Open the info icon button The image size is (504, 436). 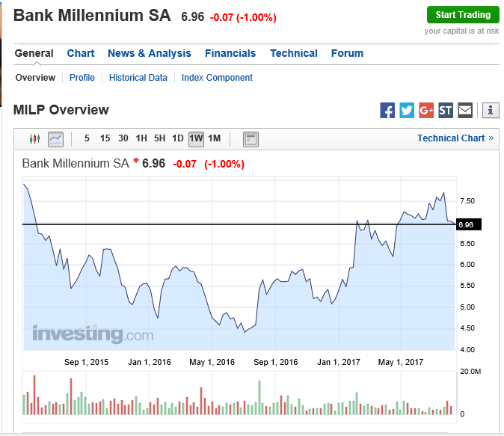(x=491, y=110)
